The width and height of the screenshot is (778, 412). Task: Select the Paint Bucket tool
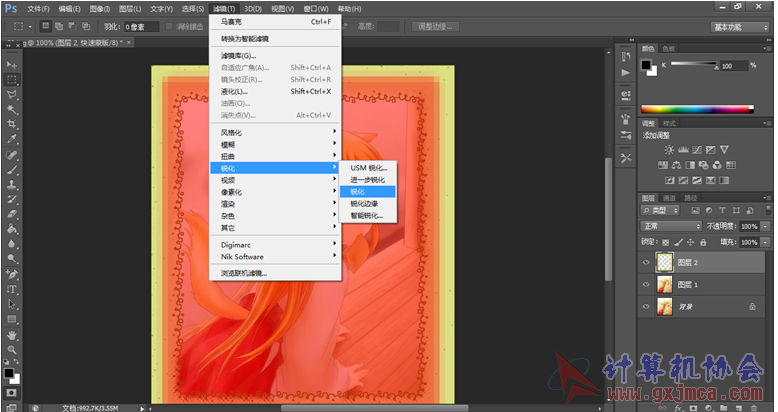click(x=11, y=229)
